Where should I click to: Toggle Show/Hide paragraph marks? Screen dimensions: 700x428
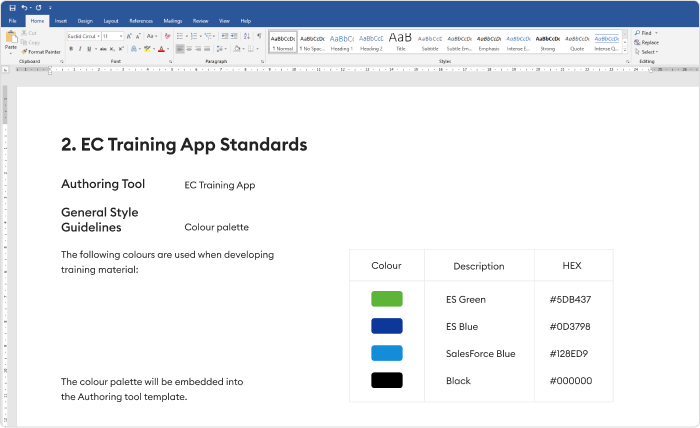coord(259,36)
